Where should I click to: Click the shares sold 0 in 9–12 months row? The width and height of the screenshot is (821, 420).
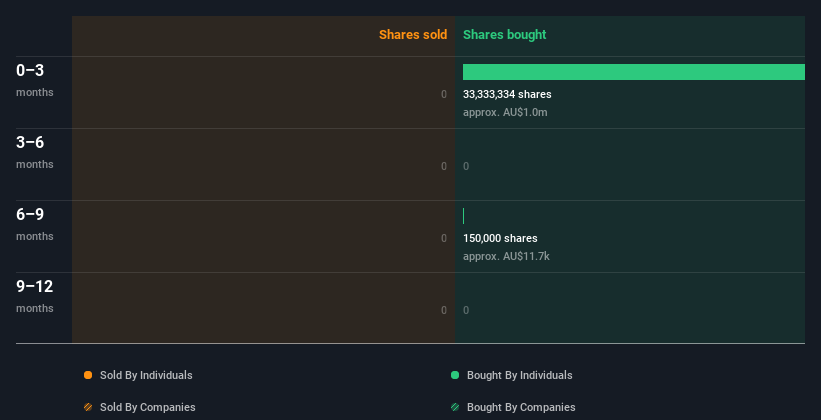444,311
